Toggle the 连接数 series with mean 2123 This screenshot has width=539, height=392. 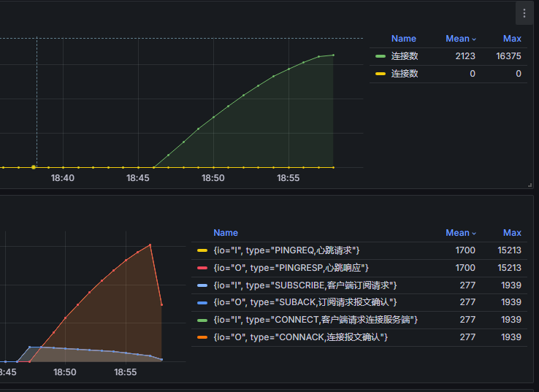click(404, 56)
